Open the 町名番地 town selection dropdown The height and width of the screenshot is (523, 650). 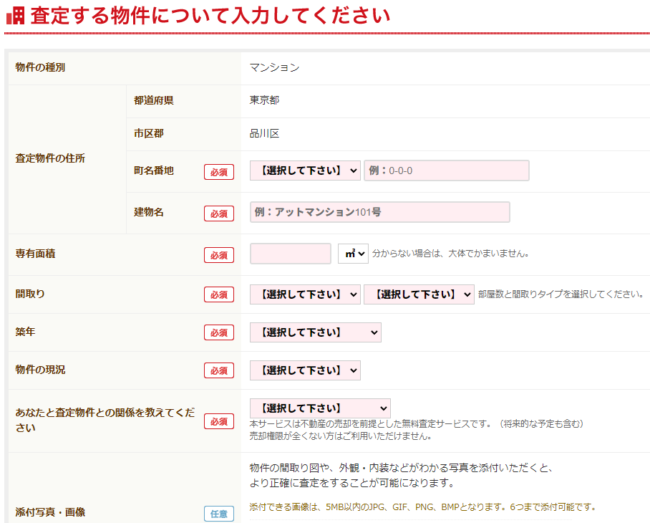(305, 170)
